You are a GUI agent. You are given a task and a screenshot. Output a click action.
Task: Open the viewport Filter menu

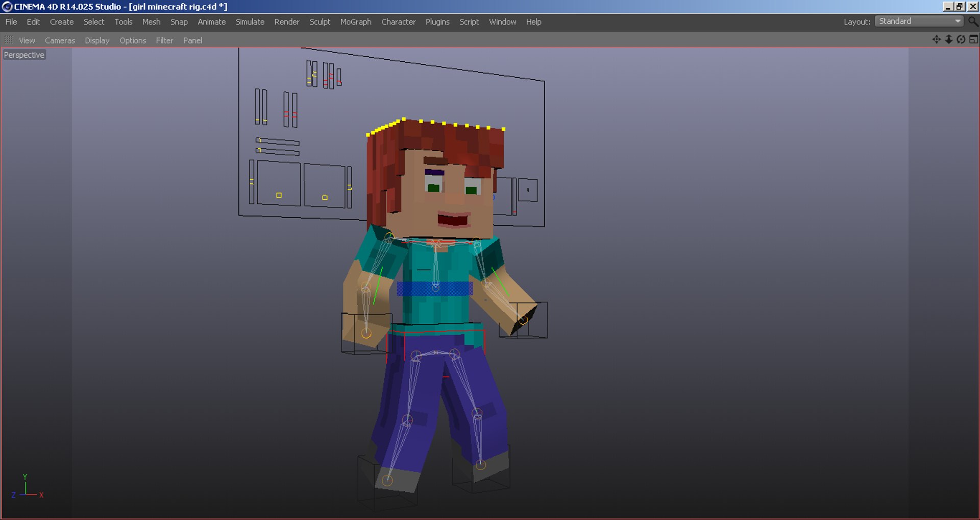click(x=164, y=40)
